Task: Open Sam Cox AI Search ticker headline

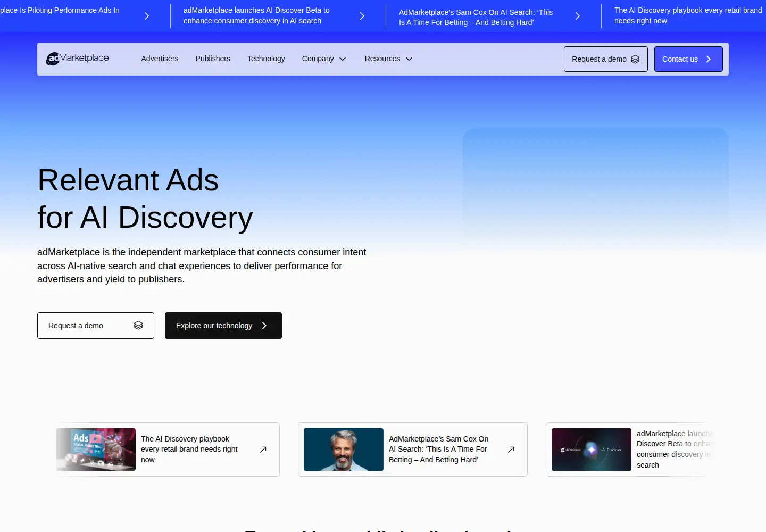Action: point(476,17)
